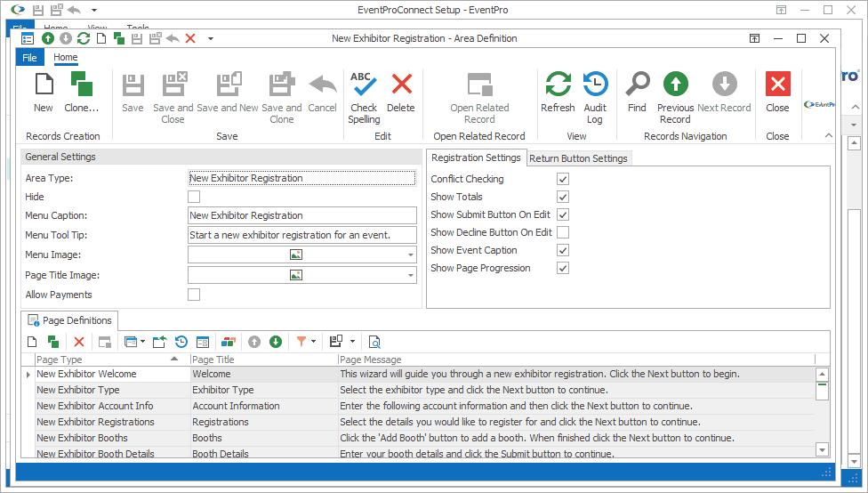This screenshot has height=493, width=868.
Task: Click the Booth Details page title cell
Action: pos(264,453)
